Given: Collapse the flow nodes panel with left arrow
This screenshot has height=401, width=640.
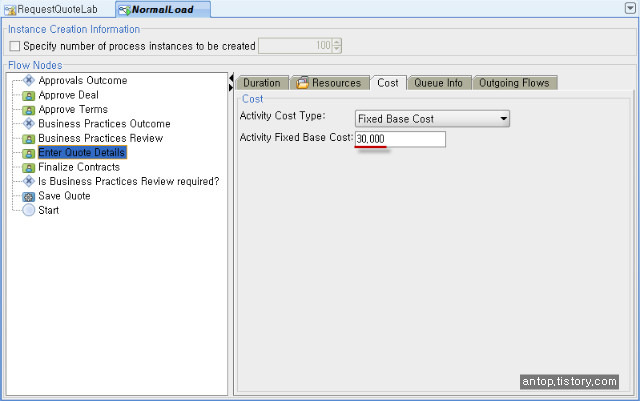Looking at the screenshot, I should point(231,78).
